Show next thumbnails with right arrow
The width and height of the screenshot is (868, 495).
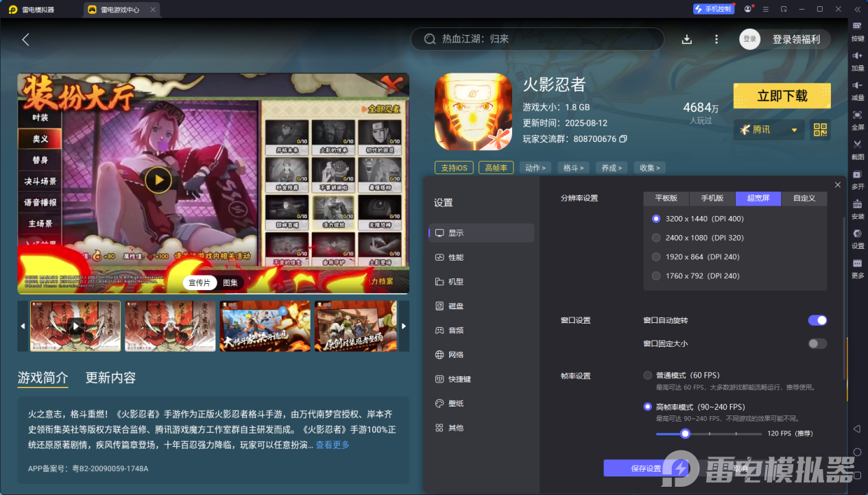click(404, 326)
